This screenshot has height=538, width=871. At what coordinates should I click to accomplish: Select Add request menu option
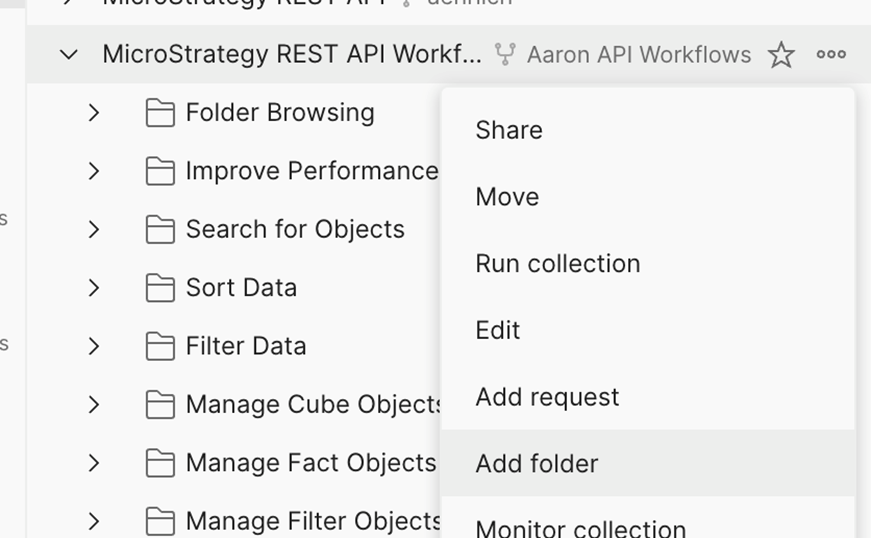[x=547, y=397]
